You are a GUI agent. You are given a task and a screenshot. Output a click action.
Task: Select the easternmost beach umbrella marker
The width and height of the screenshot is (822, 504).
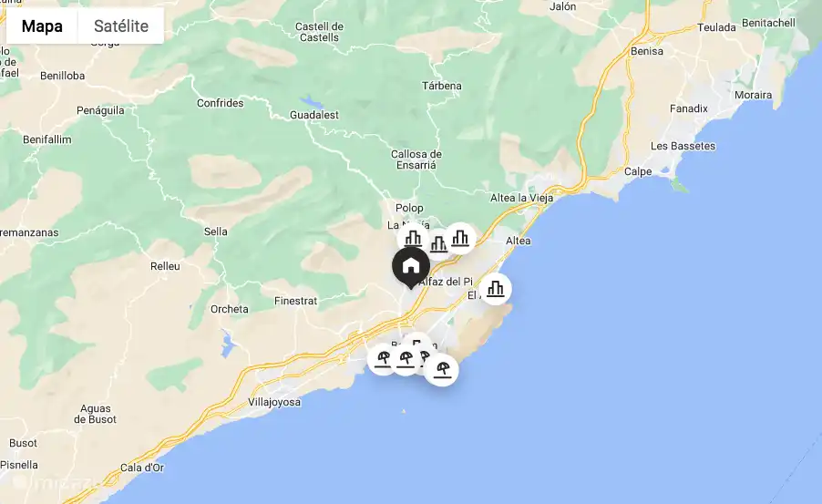click(442, 370)
